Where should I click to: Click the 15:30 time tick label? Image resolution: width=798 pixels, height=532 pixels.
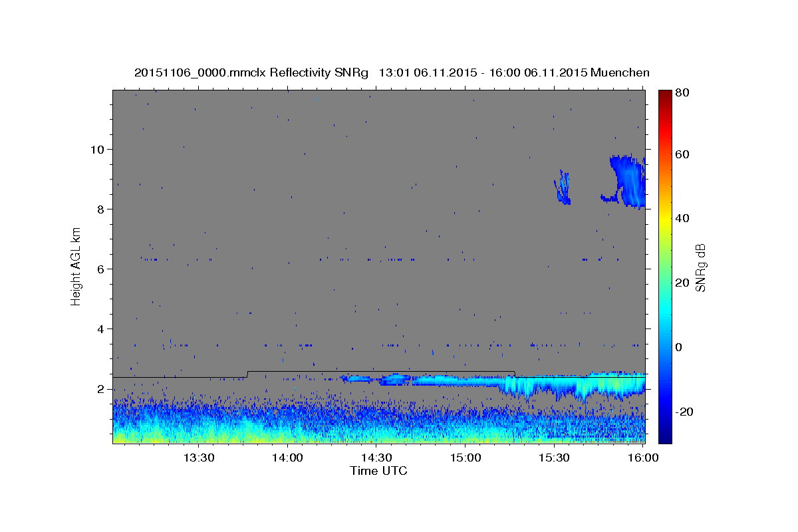[554, 458]
